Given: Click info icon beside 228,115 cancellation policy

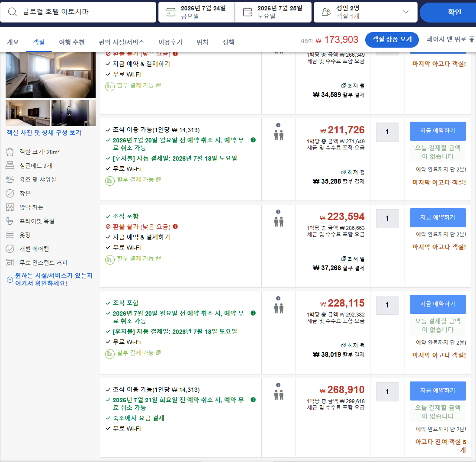Looking at the screenshot, I should (253, 313).
